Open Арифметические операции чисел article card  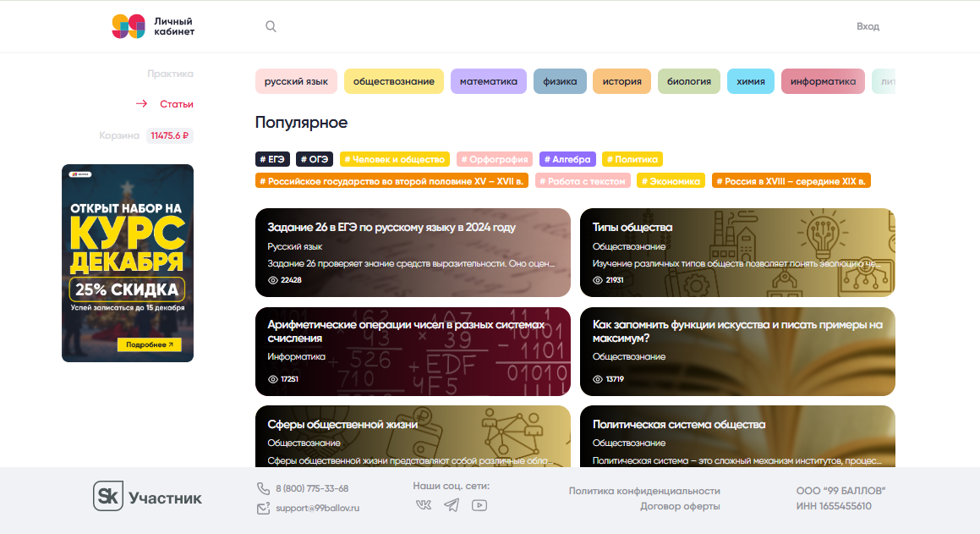(x=413, y=351)
